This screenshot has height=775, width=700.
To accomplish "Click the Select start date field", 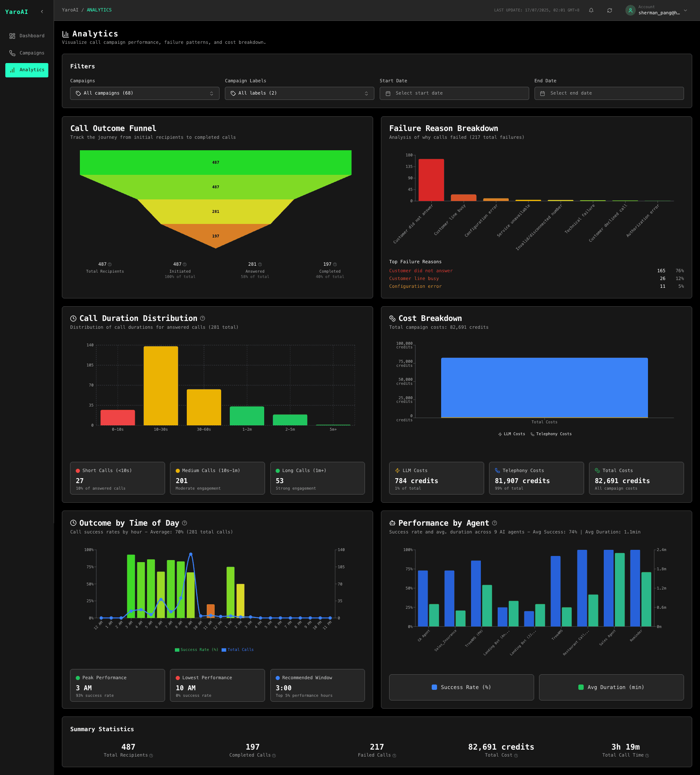I will coord(454,93).
